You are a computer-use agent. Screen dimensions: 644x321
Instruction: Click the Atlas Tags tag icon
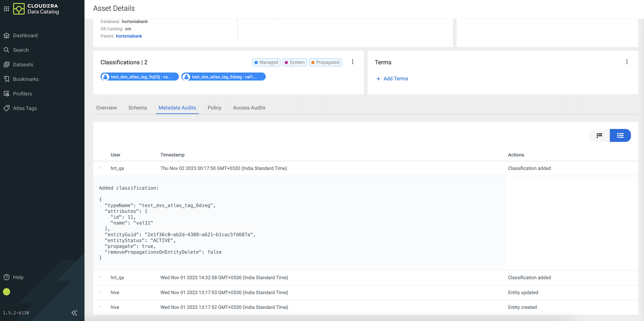click(x=7, y=108)
